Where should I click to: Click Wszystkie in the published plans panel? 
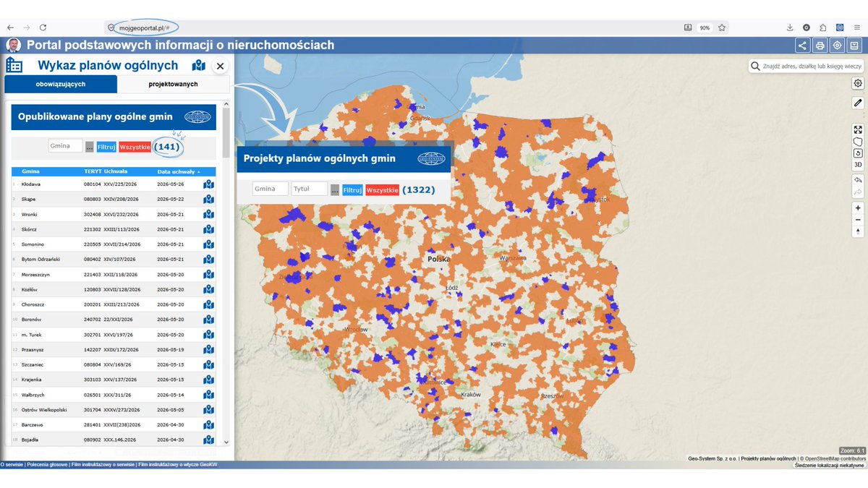(135, 147)
